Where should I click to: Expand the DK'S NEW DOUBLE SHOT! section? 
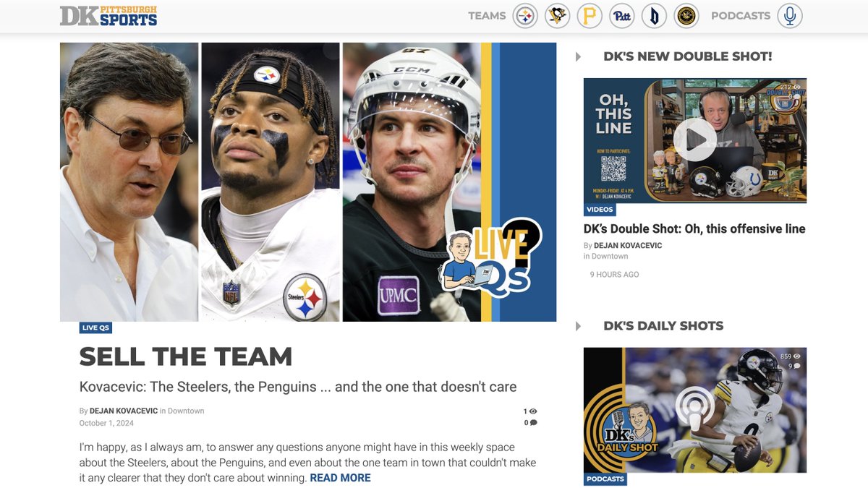[x=577, y=56]
